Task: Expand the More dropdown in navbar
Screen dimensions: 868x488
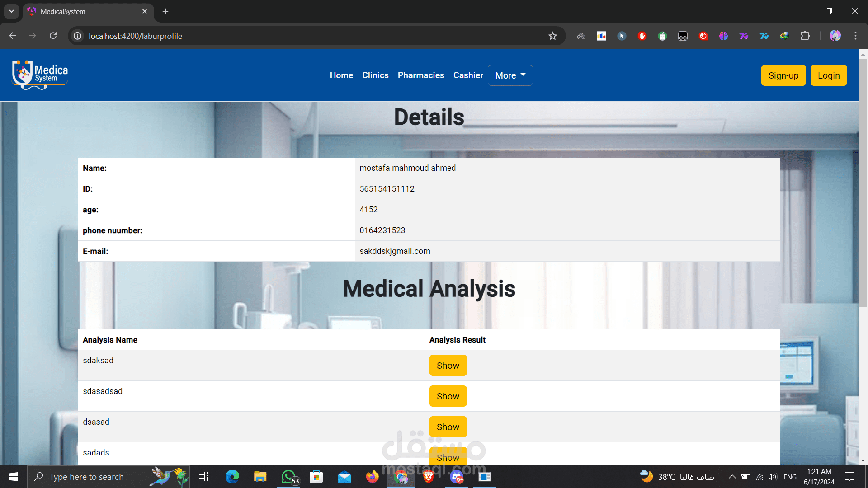Action: click(x=510, y=75)
